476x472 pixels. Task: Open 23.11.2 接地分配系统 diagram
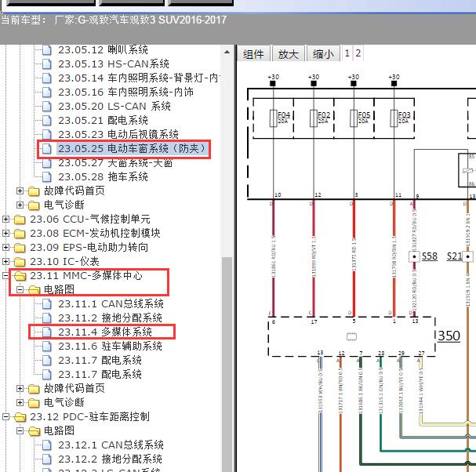pyautogui.click(x=110, y=318)
